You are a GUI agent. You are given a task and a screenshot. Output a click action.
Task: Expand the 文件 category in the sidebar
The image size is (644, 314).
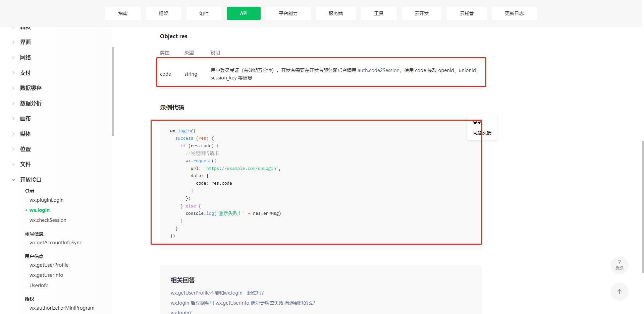[x=25, y=164]
